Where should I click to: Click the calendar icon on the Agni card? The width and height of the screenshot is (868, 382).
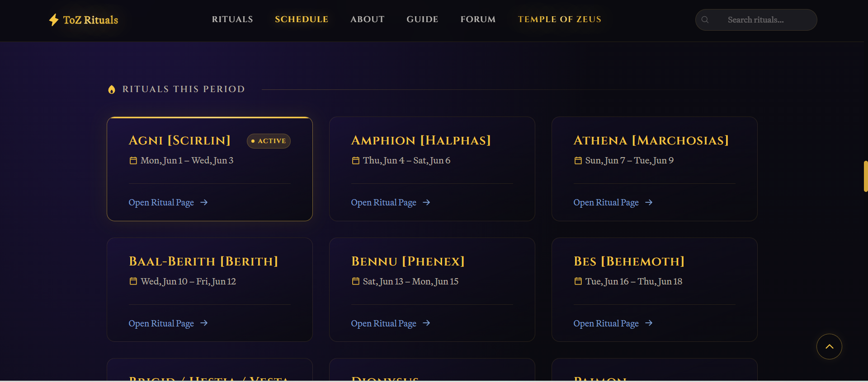pyautogui.click(x=133, y=161)
